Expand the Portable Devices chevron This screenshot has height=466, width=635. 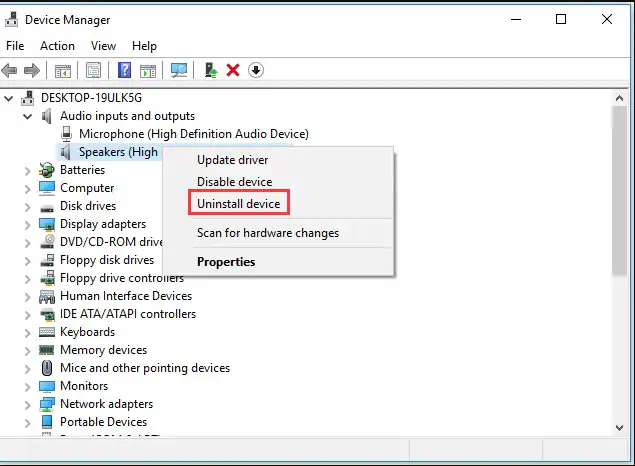[x=28, y=423]
